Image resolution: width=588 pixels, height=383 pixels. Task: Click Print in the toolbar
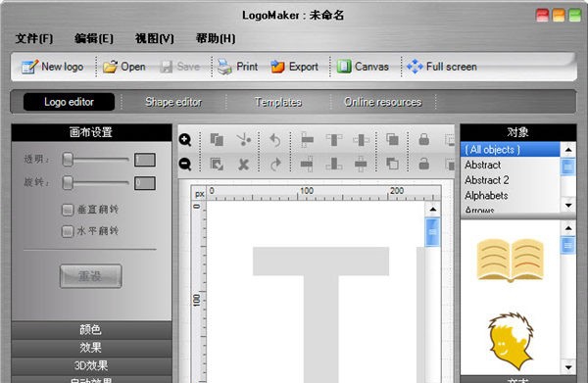click(x=238, y=67)
